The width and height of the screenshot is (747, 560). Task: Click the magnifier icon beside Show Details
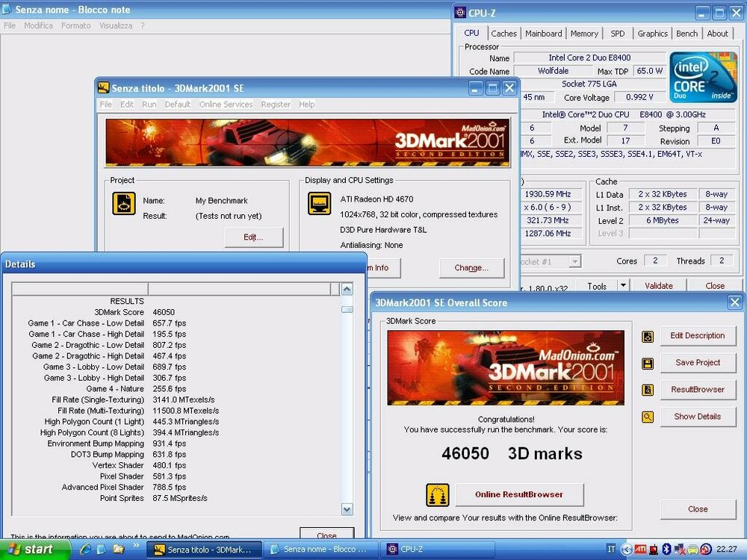pyautogui.click(x=647, y=417)
